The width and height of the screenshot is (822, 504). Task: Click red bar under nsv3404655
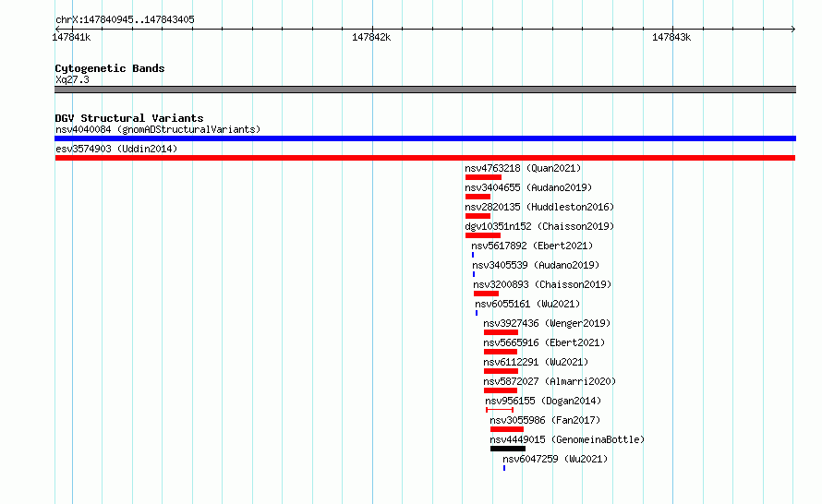pyautogui.click(x=477, y=197)
